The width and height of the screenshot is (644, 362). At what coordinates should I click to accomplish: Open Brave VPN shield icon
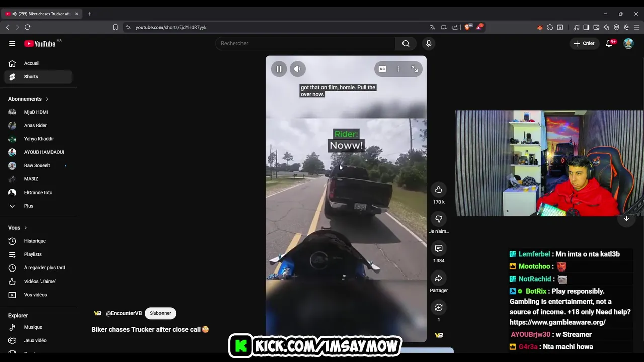616,27
